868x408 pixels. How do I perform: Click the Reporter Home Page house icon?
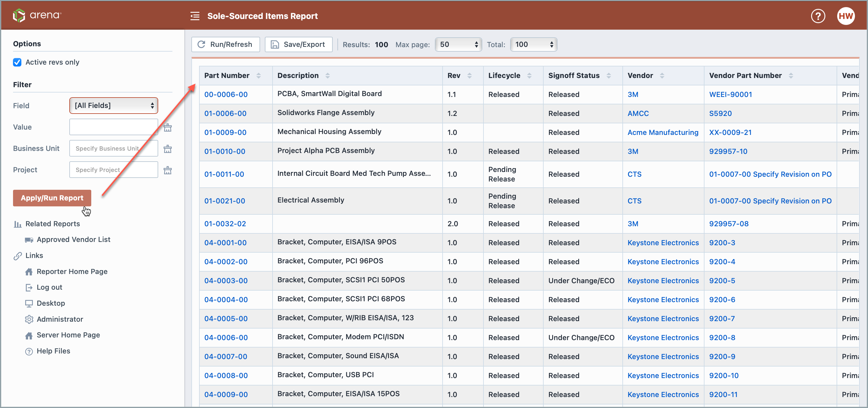29,272
